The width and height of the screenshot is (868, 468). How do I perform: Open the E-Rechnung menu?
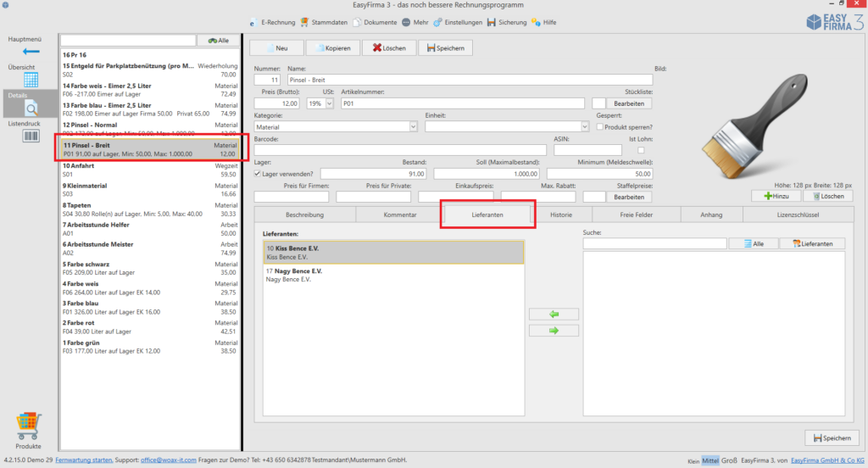272,23
